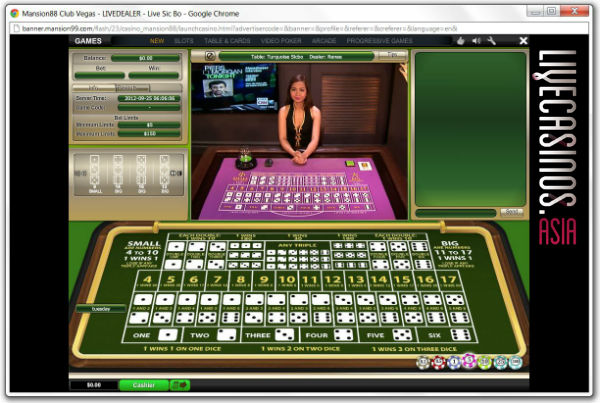Click the thumbs-up icon in top bar
This screenshot has width=600, height=403.
pos(459,41)
